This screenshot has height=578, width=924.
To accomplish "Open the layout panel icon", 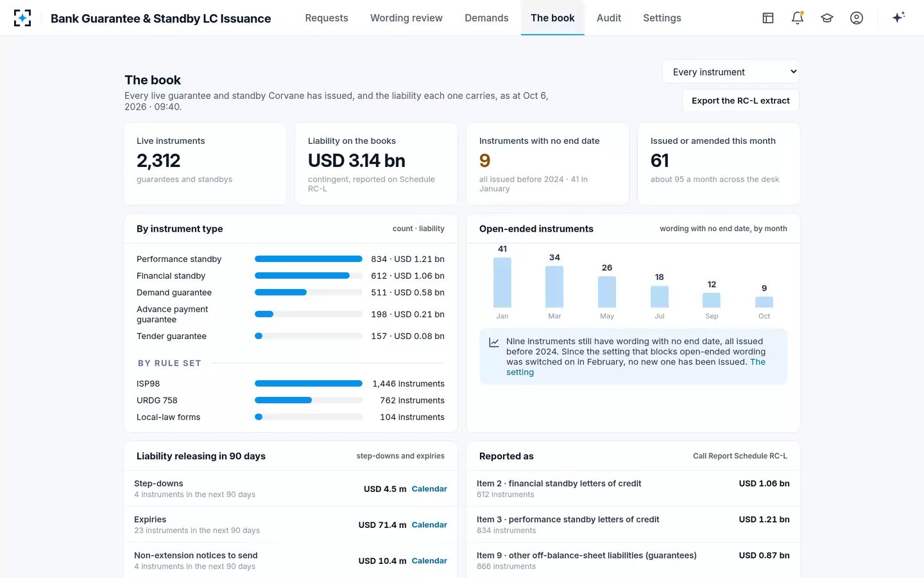I will [768, 18].
